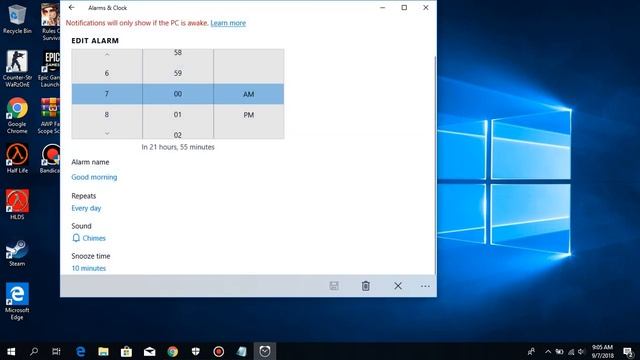Open Task View from the taskbar
640x360 pixels.
pyautogui.click(x=56, y=351)
